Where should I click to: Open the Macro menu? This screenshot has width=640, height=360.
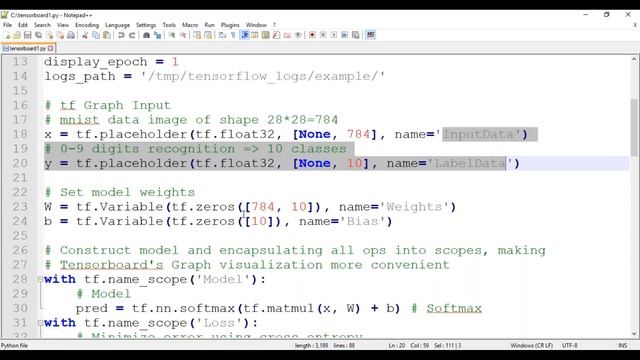[x=190, y=25]
